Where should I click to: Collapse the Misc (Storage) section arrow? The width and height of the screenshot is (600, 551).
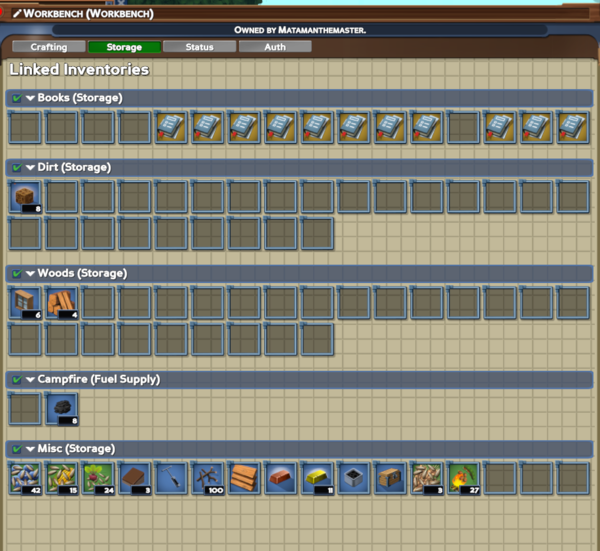(x=31, y=449)
